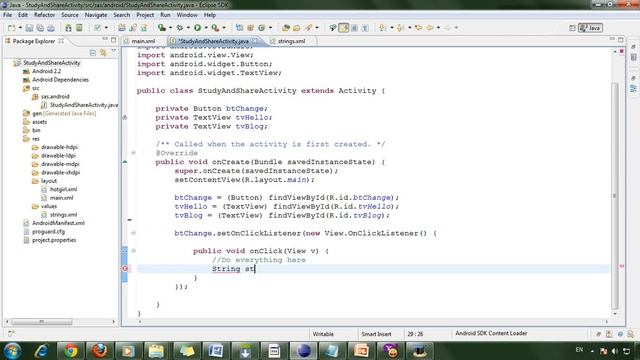
Task: Close the StudyAndShareActivity.java editor tab
Action: pos(255,41)
